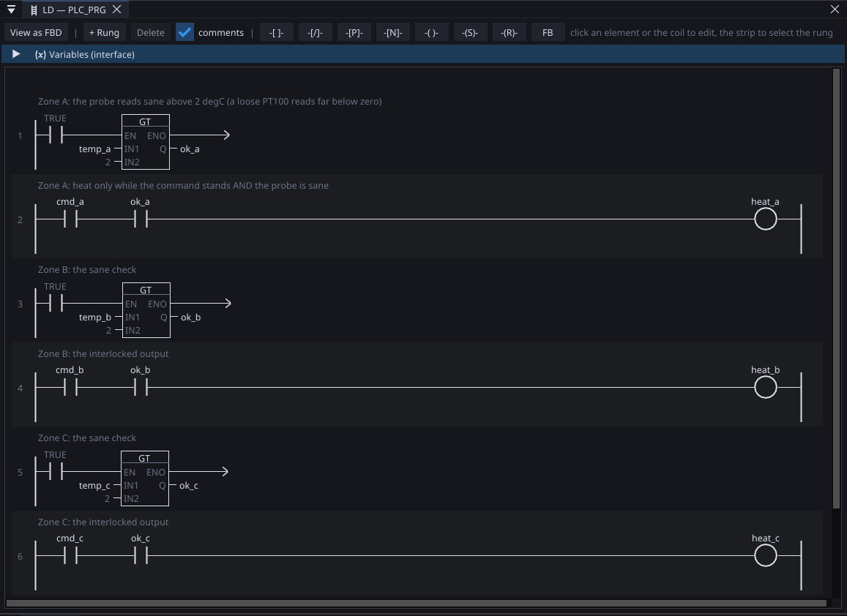Select the heat_c coil
Screen dimensions: 847x616
coord(765,555)
